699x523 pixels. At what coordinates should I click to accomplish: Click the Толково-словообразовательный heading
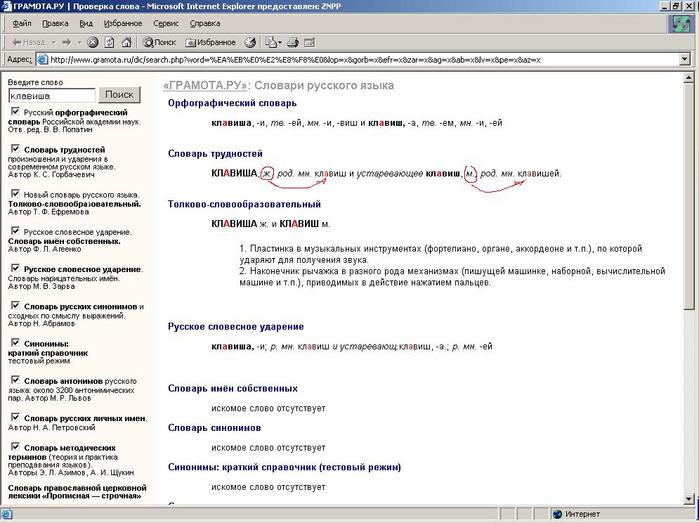click(244, 204)
